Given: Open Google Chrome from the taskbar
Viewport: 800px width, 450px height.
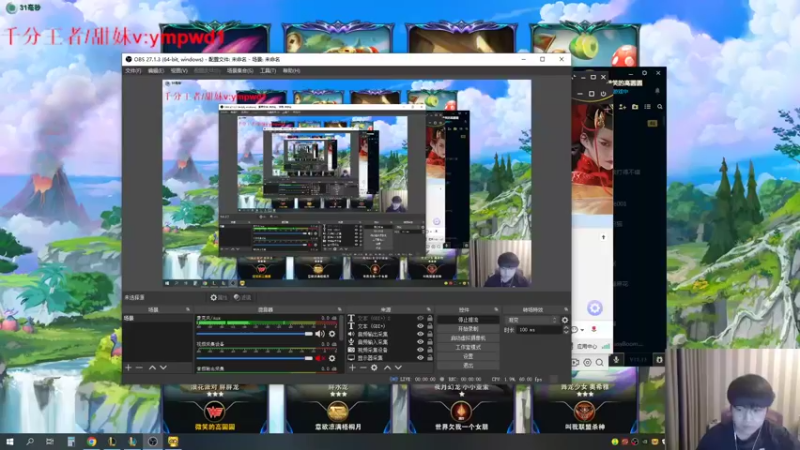Looking at the screenshot, I should point(91,442).
